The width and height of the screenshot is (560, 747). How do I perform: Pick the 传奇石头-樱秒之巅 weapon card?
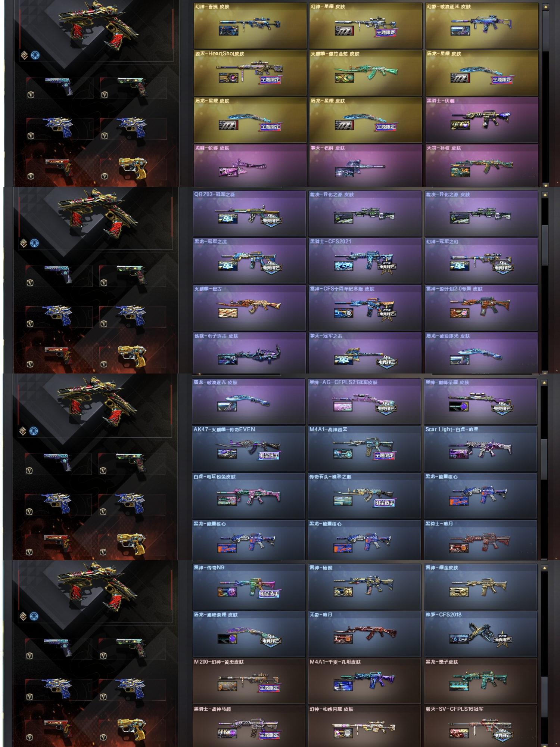coord(364,496)
